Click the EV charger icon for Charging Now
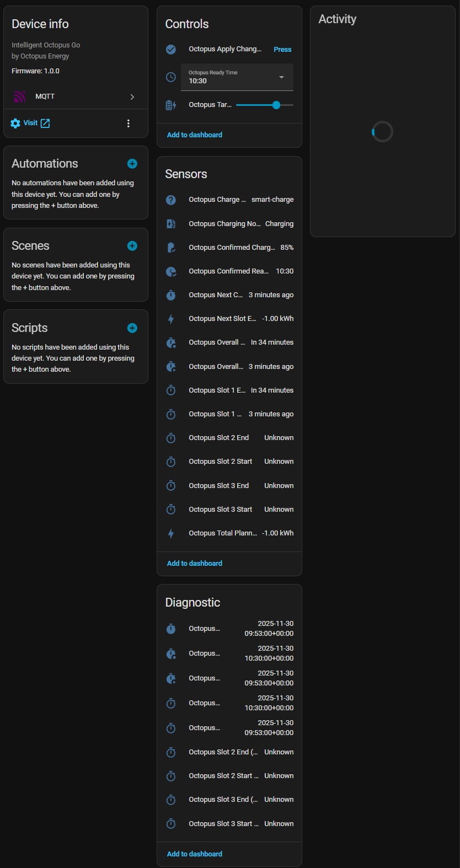 point(171,224)
